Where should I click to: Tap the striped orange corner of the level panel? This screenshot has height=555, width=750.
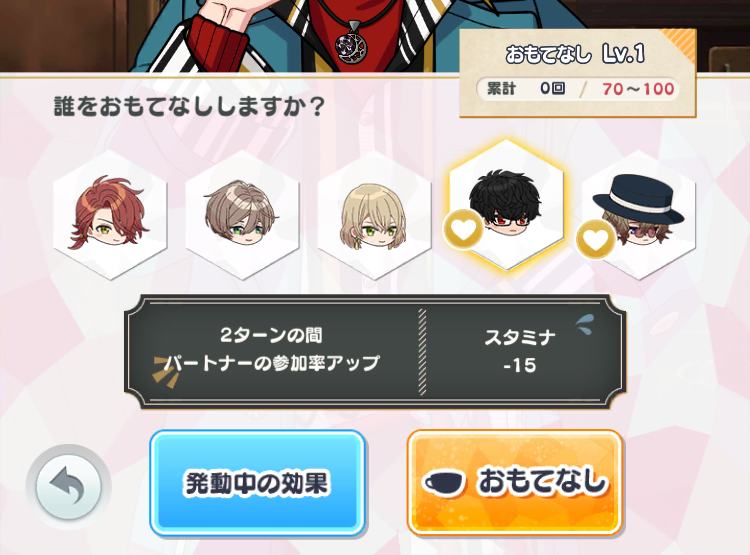click(x=678, y=44)
